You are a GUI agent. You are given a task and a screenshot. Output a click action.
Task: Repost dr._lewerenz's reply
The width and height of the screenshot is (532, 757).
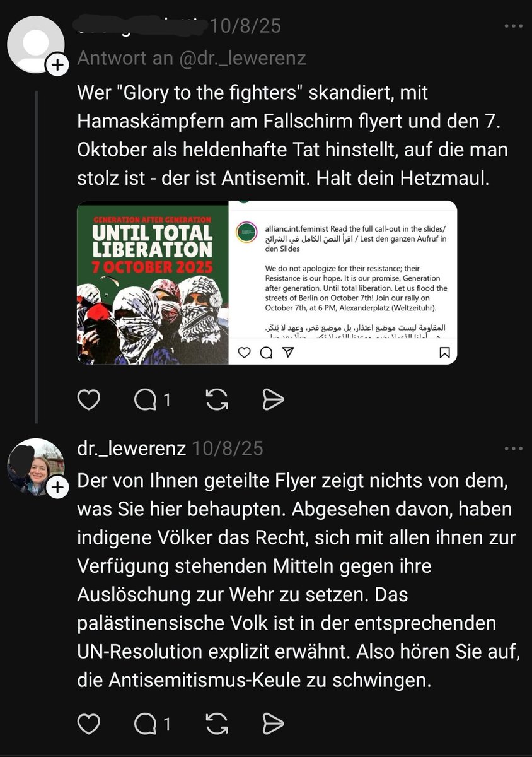[x=216, y=725]
